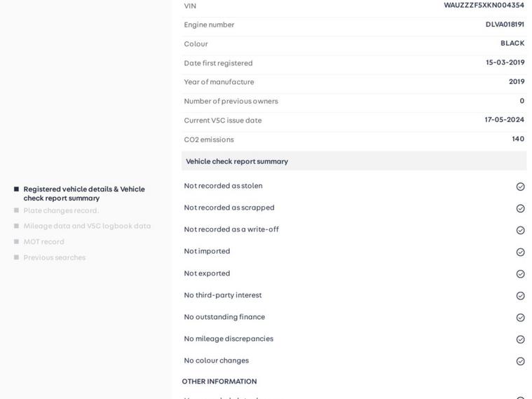Image resolution: width=532 pixels, height=399 pixels.
Task: Click check icon for No outstanding finance
Action: [520, 318]
